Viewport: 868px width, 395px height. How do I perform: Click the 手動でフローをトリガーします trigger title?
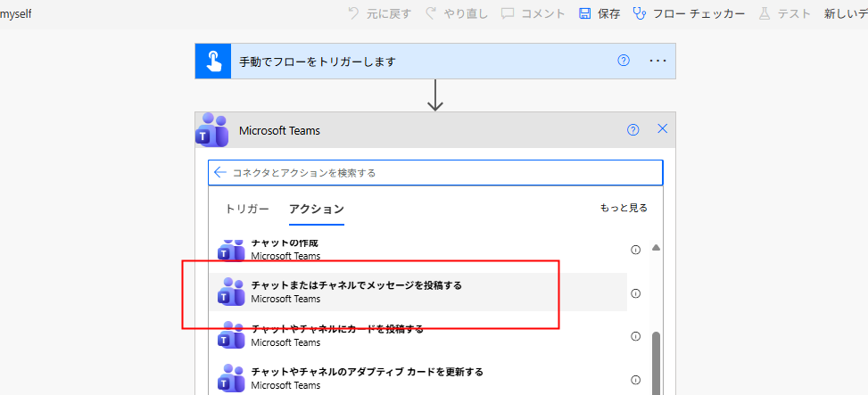point(318,62)
